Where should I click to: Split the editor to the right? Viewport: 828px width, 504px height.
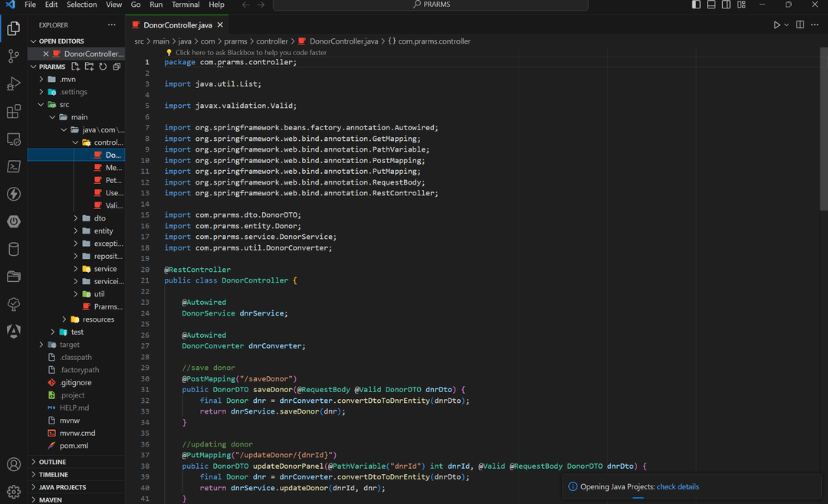[800, 25]
